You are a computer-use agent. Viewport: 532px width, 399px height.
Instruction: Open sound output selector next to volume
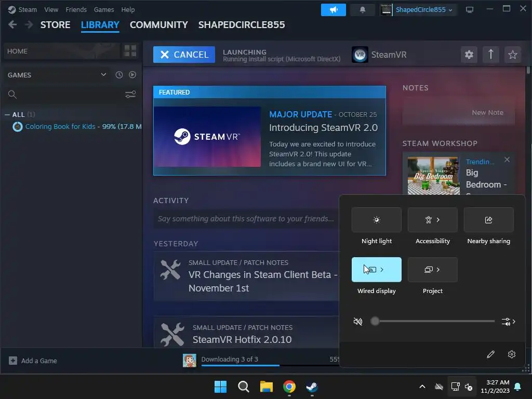508,322
